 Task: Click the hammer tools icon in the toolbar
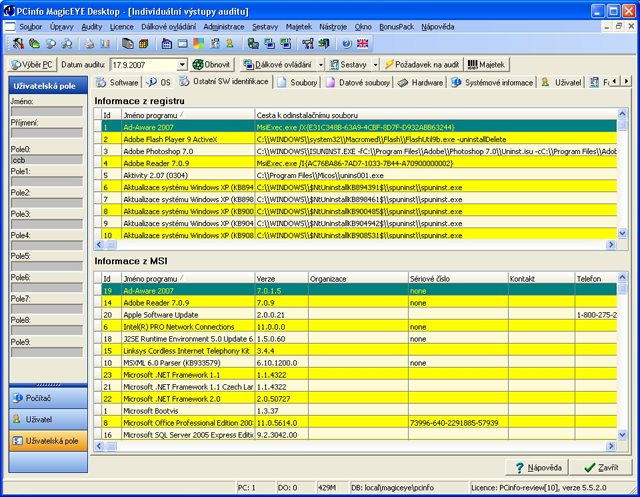18,44
